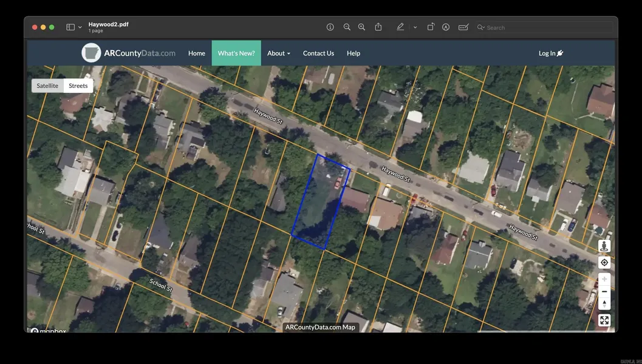This screenshot has width=642, height=364.
Task: Click the document info (i) icon
Action: coord(330,27)
